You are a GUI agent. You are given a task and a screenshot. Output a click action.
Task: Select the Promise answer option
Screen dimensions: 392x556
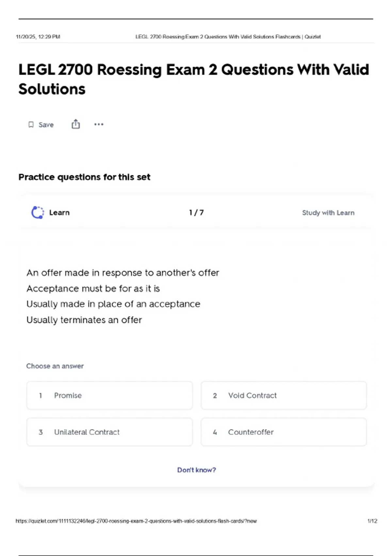(x=109, y=395)
